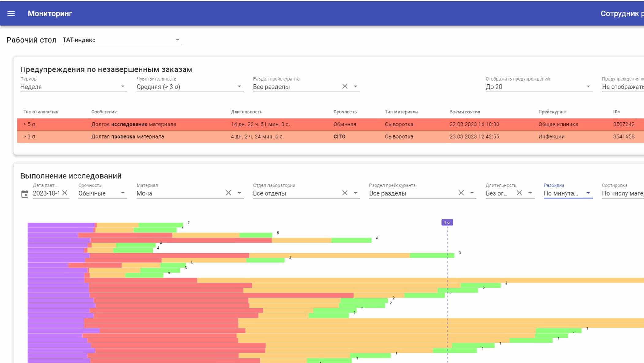Open the Чувствительность sensitivity dropdown
Screen dimensions: 644x363
(190, 87)
